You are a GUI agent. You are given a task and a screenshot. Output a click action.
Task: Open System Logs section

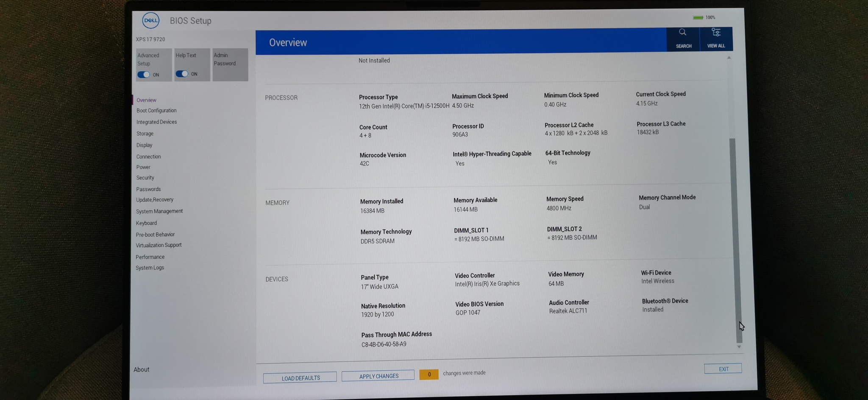tap(150, 268)
